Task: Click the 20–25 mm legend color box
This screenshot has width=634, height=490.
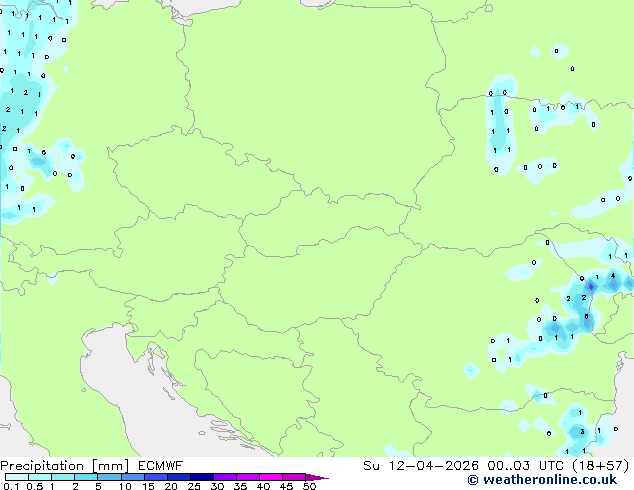Action: coord(178,477)
